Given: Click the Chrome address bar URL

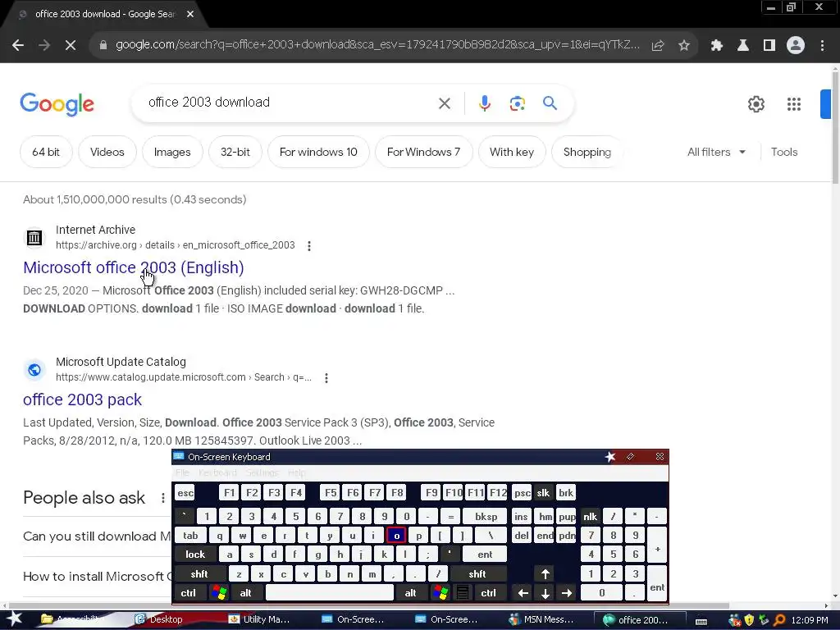Looking at the screenshot, I should 377,45.
